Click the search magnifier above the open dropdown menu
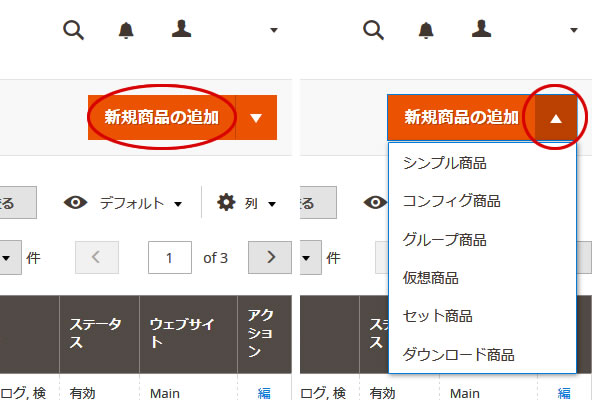 coord(373,30)
